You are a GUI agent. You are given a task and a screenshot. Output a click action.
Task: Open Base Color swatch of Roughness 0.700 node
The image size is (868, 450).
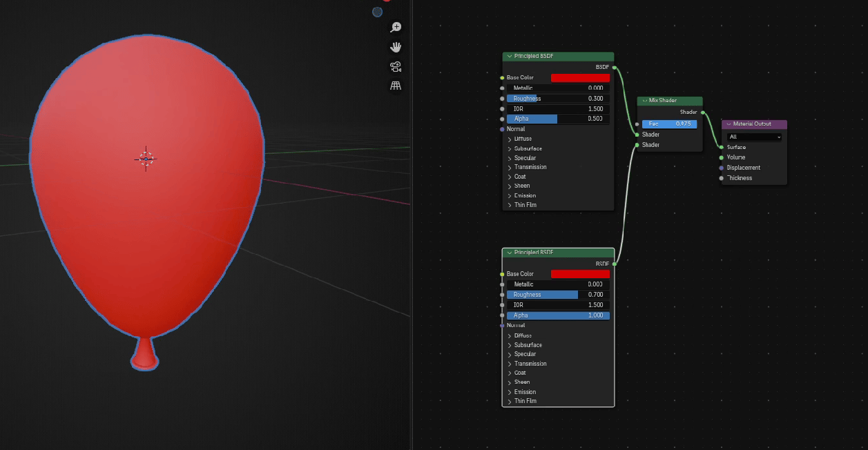(580, 274)
